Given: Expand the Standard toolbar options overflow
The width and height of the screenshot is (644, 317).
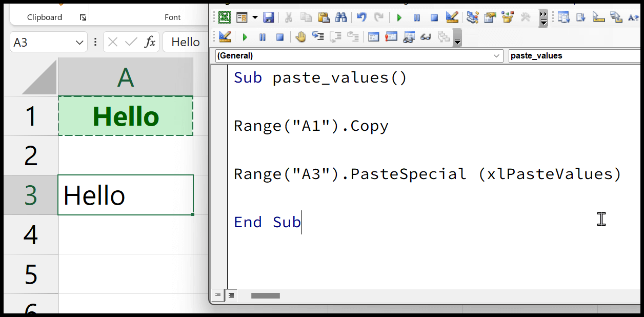Looking at the screenshot, I should click(x=544, y=18).
